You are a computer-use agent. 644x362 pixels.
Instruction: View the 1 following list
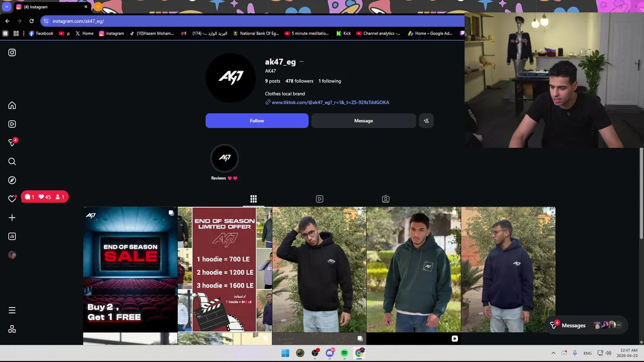[330, 81]
